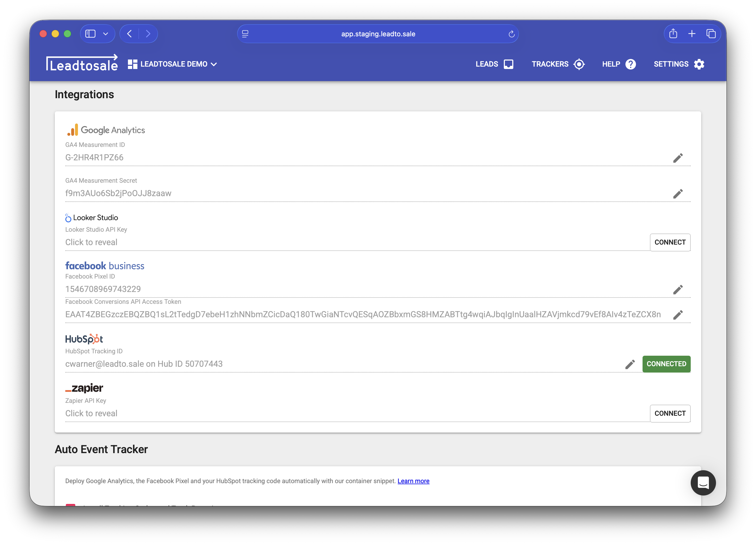This screenshot has width=756, height=545.
Task: Click the browser address bar
Action: tap(378, 33)
